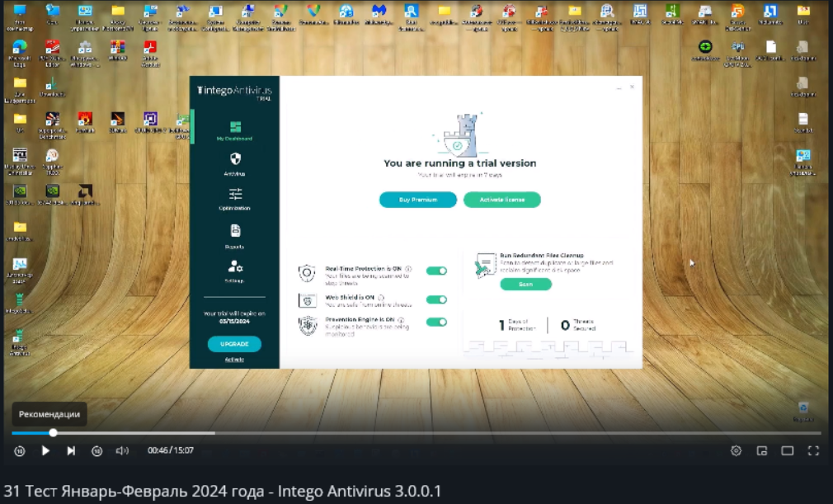This screenshot has width=833, height=504.
Task: Click the castle shield trial illustration
Action: pyautogui.click(x=460, y=134)
